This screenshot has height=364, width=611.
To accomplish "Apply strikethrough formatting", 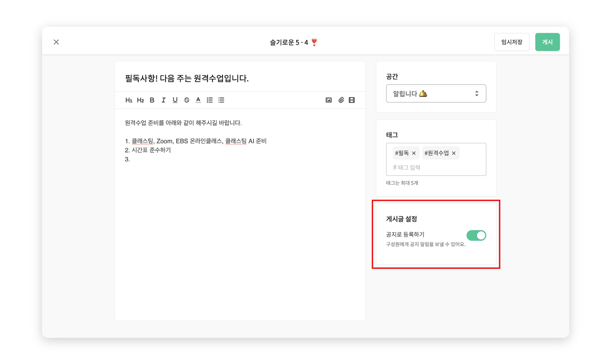I will [x=186, y=100].
